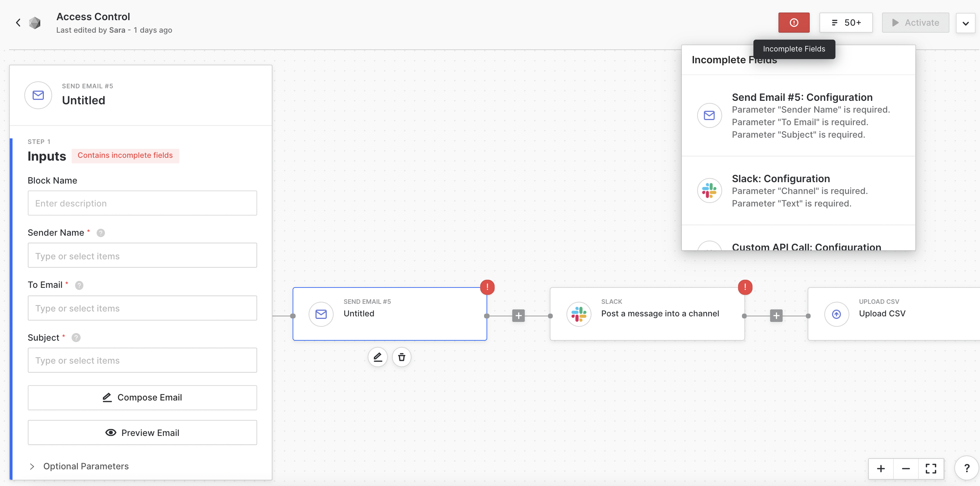Zoom out the canvas with minus button
The width and height of the screenshot is (980, 486).
pos(906,469)
